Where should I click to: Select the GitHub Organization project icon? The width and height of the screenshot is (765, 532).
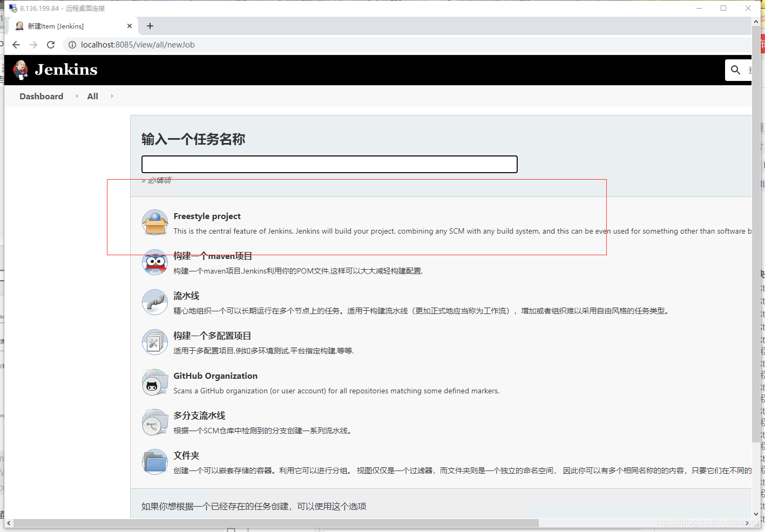pyautogui.click(x=155, y=383)
